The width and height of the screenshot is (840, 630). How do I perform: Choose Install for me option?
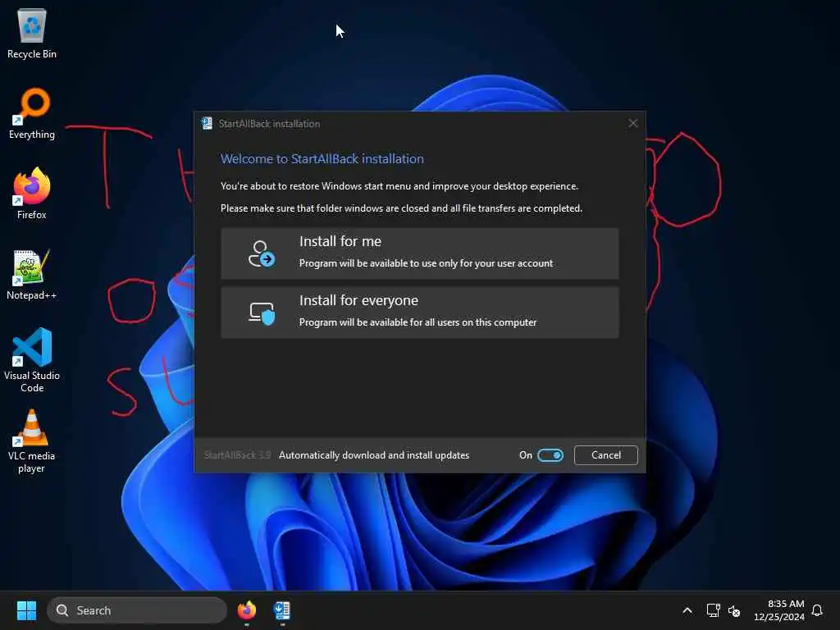(x=419, y=253)
